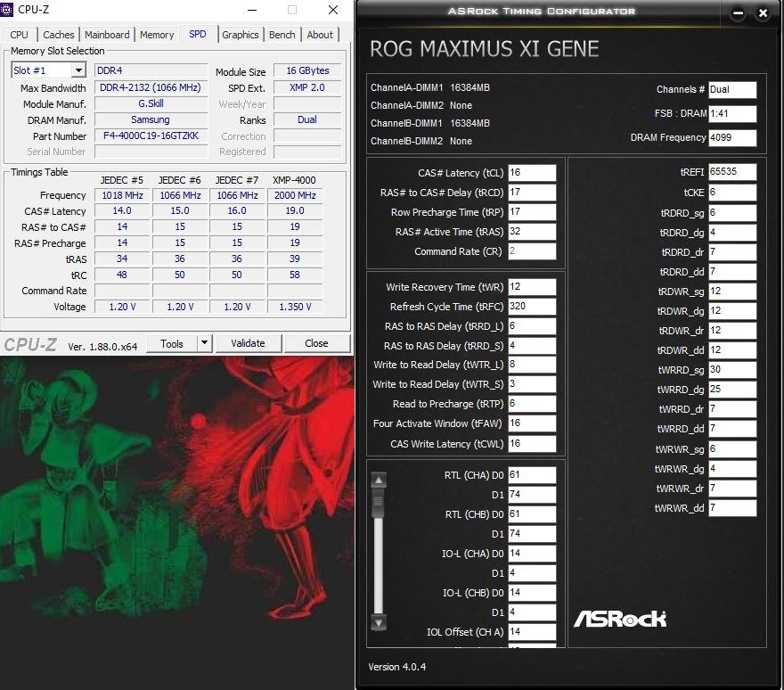Switch to the CPU tab
The image size is (784, 690).
(x=19, y=35)
